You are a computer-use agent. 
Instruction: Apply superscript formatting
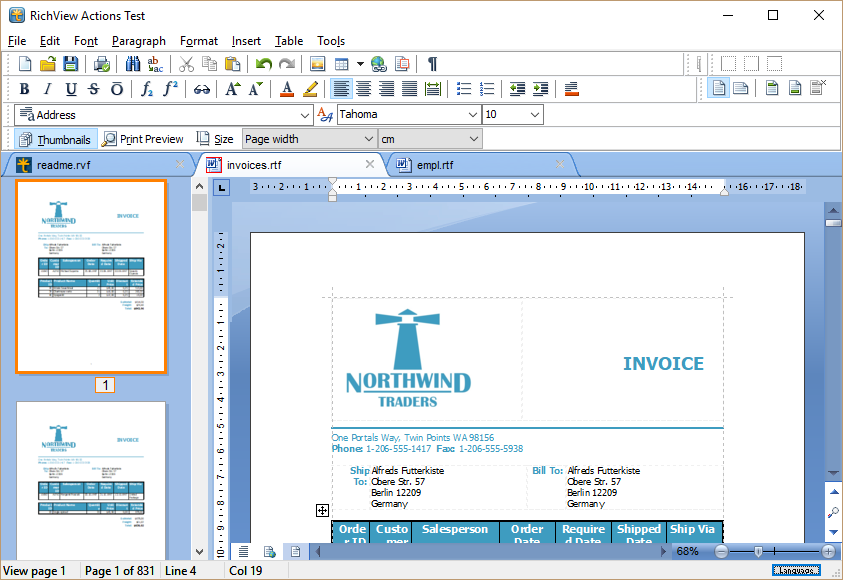tap(170, 89)
